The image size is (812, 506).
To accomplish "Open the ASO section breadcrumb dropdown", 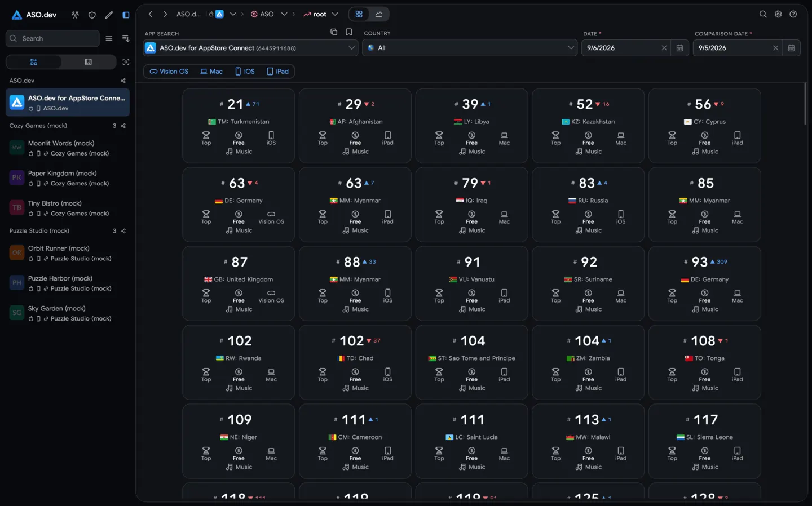I will coord(284,14).
